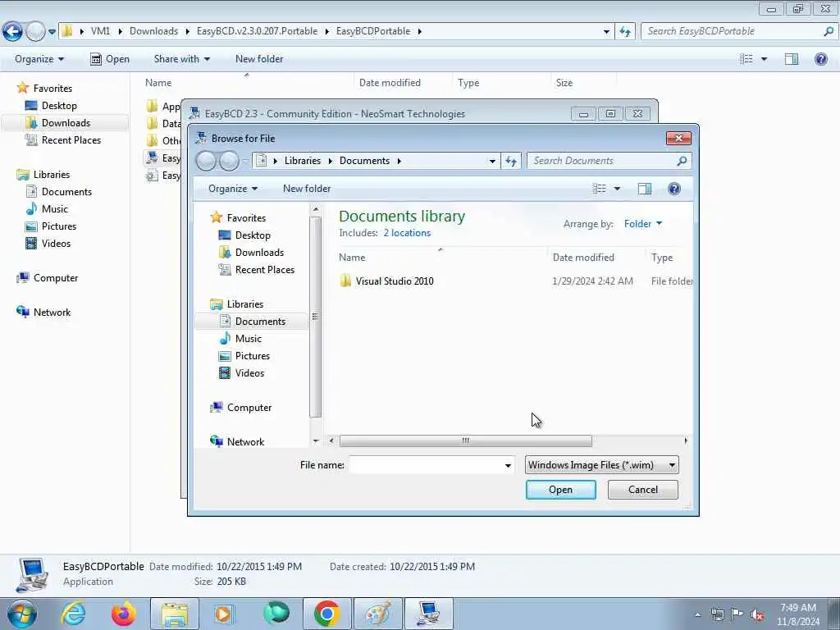
Task: Toggle Explorer preview pane icon
Action: click(x=792, y=59)
